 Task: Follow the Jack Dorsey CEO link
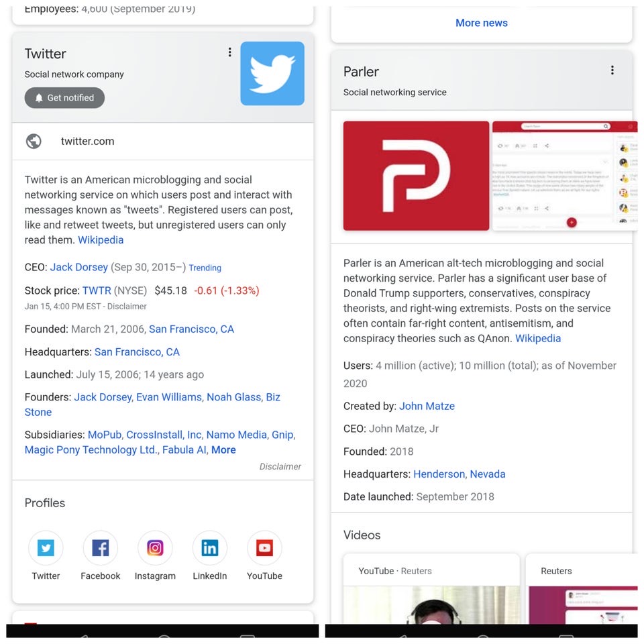click(79, 268)
